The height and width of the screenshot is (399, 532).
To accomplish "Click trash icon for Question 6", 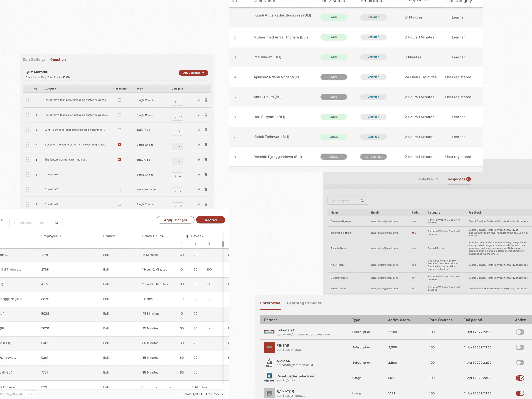I will point(206,175).
